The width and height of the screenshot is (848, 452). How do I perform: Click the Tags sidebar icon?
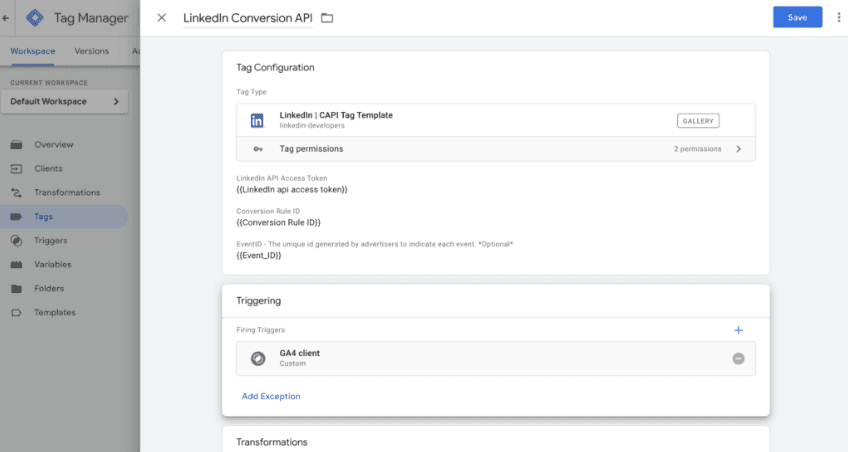pos(16,216)
